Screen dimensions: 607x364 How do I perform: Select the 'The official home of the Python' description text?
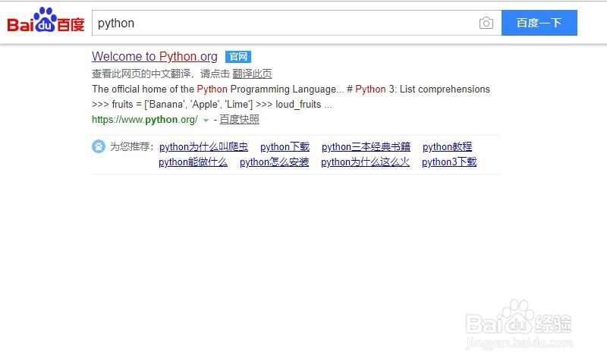(x=291, y=89)
